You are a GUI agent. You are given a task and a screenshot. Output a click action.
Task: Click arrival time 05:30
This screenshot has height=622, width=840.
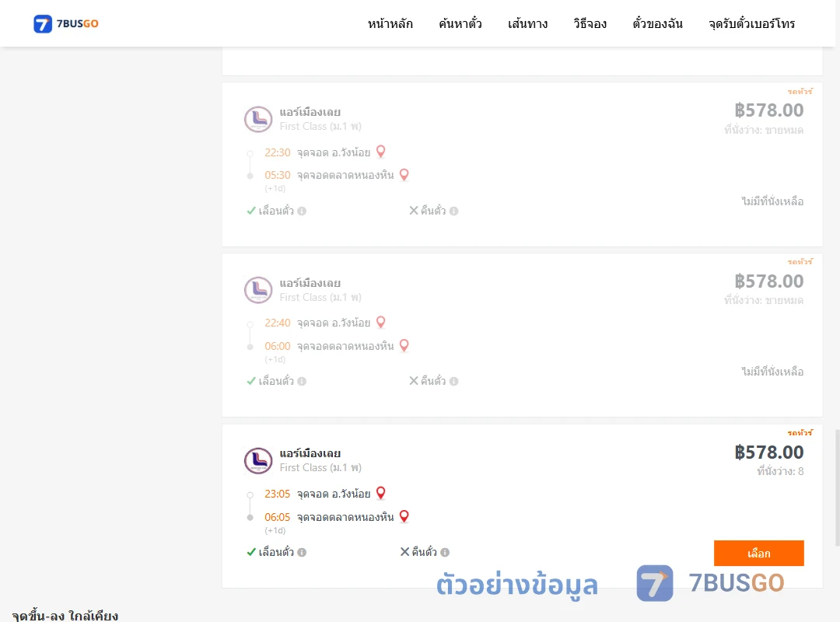[278, 176]
